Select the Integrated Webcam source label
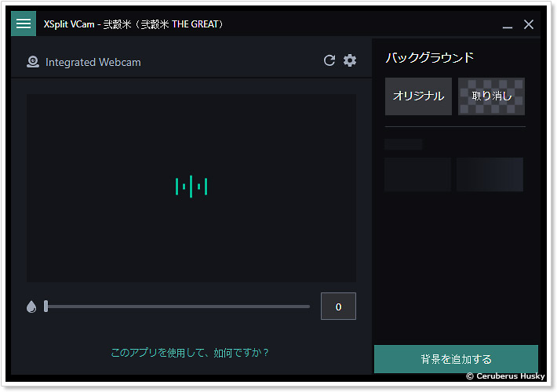This screenshot has height=392, width=557. point(93,62)
